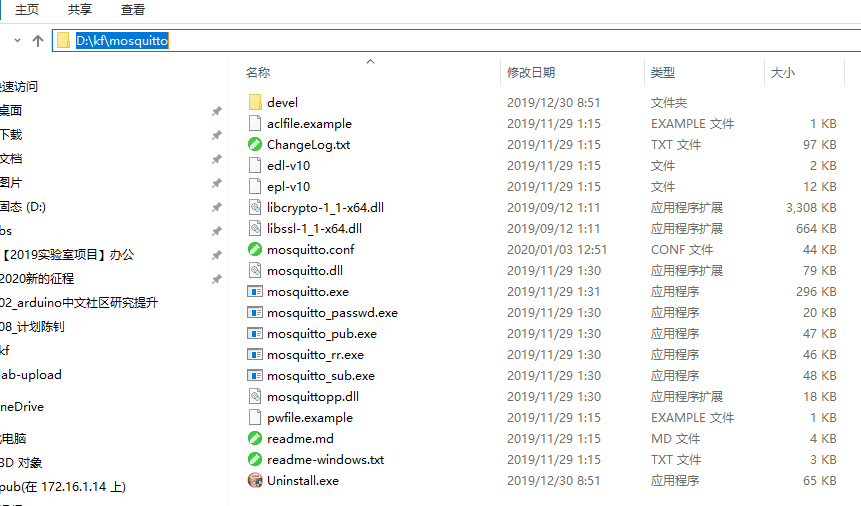Viewport: 861px width, 506px height.
Task: Click the mosquitto.exe application icon
Action: [x=255, y=292]
